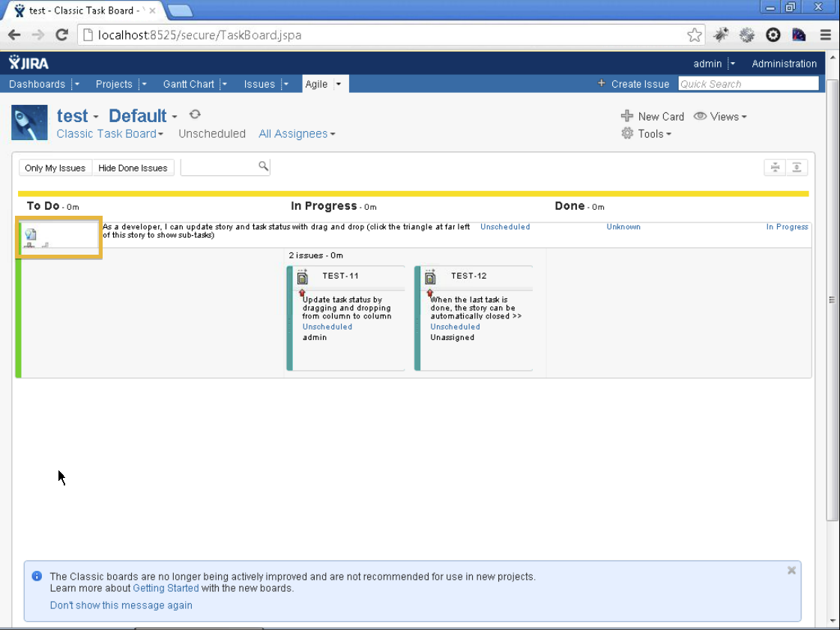Click the issue type icon on TEST-11 card
Image resolution: width=840 pixels, height=630 pixels.
[x=302, y=276]
